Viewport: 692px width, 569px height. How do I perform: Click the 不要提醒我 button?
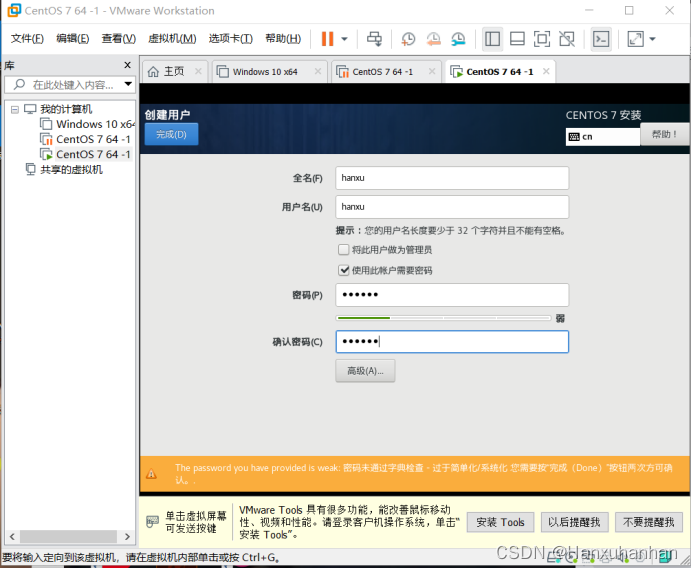tap(648, 522)
